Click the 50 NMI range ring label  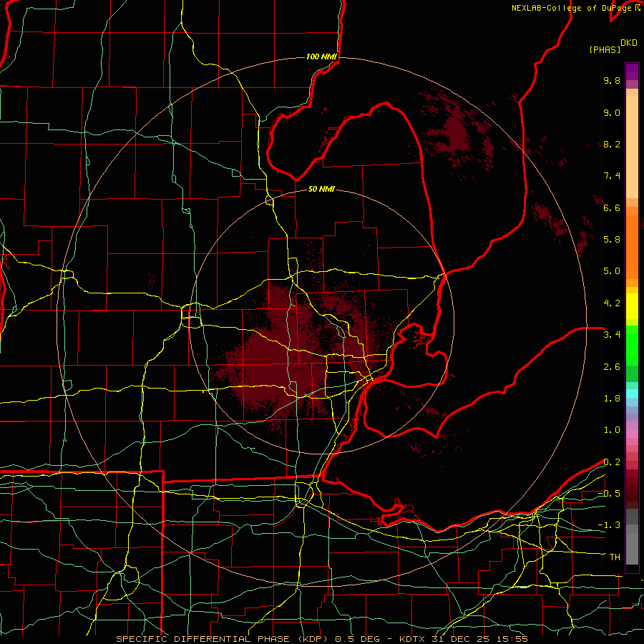coord(321,189)
